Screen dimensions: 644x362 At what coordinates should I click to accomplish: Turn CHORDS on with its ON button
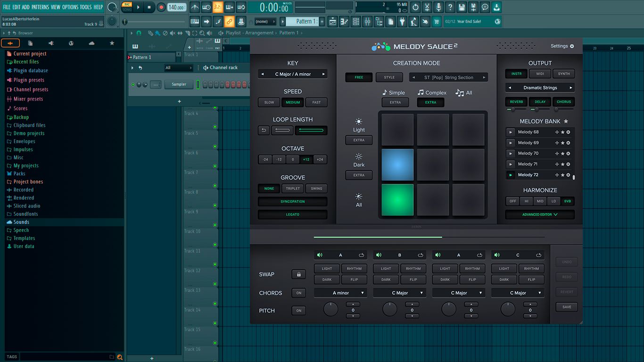coord(298,293)
